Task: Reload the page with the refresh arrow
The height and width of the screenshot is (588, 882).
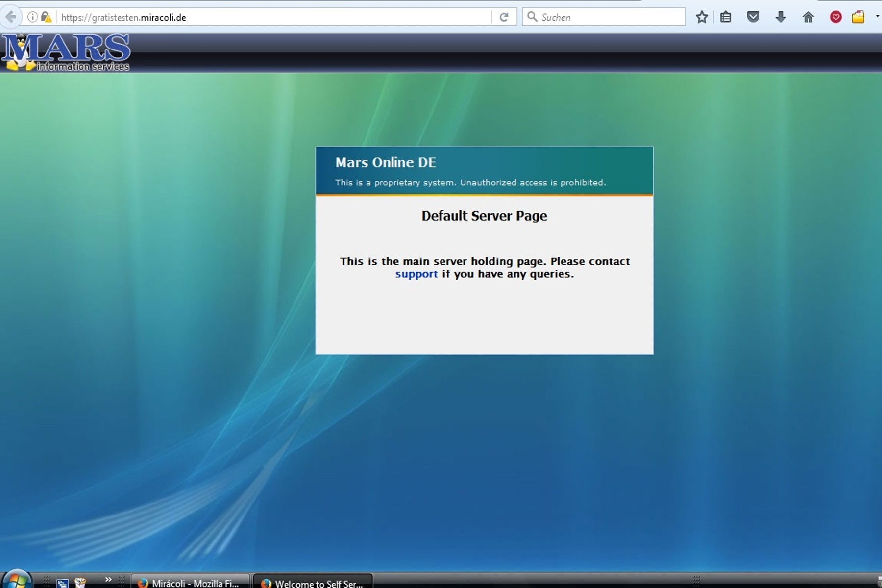Action: (x=504, y=17)
